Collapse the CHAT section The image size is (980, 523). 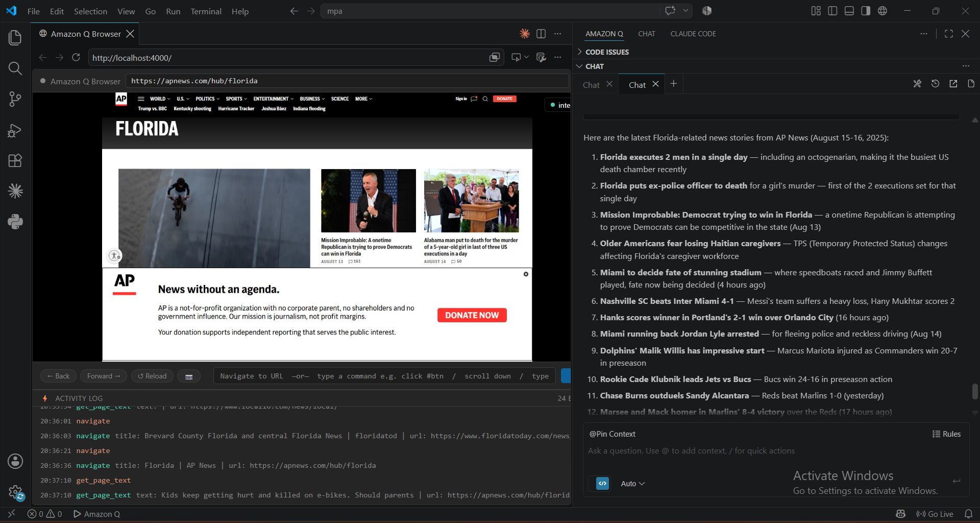[x=595, y=66]
